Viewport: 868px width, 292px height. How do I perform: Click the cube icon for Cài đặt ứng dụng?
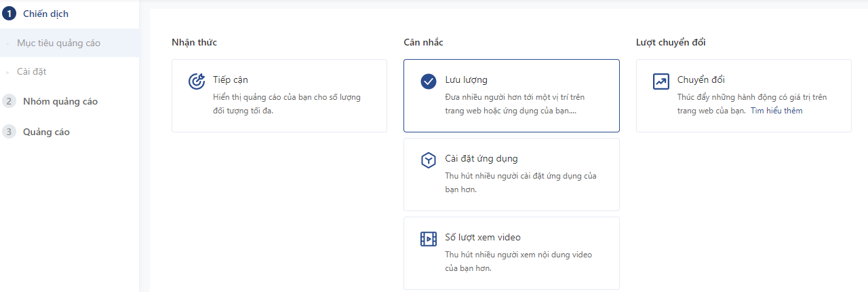tap(428, 160)
